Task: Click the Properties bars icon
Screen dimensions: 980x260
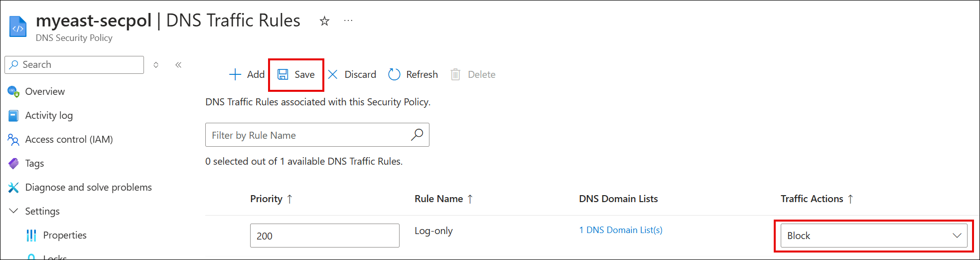Action: click(31, 235)
